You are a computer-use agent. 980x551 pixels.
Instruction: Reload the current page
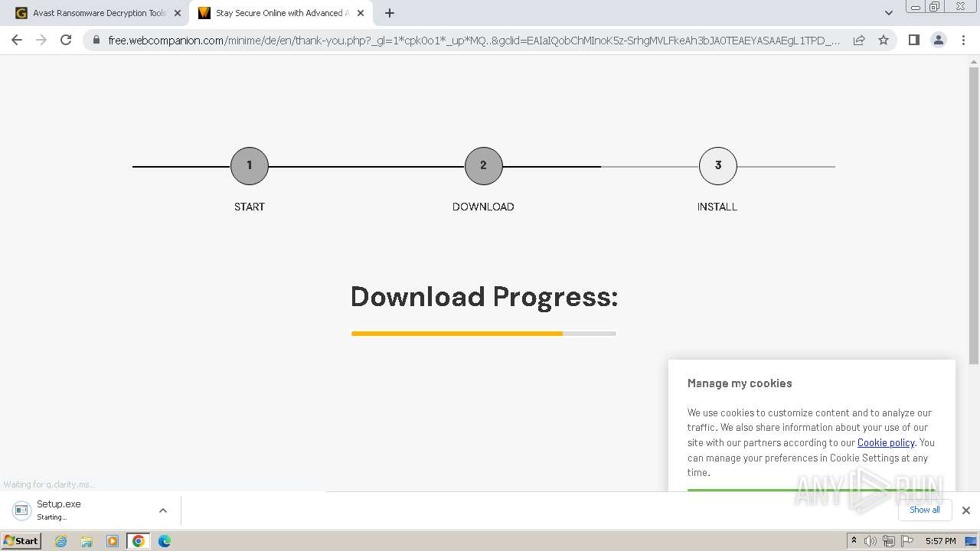66,40
